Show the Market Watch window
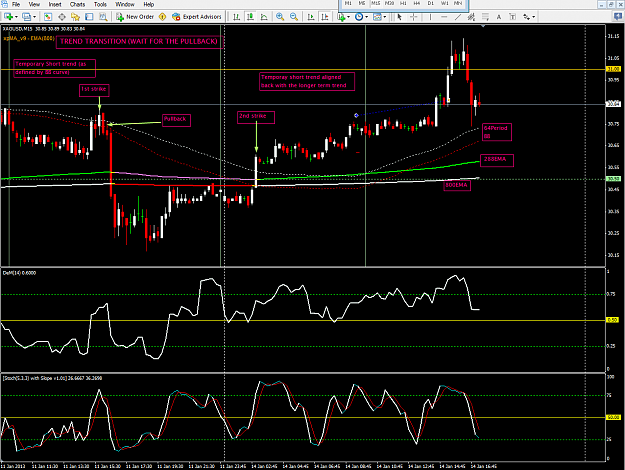The width and height of the screenshot is (625, 470). click(48, 17)
